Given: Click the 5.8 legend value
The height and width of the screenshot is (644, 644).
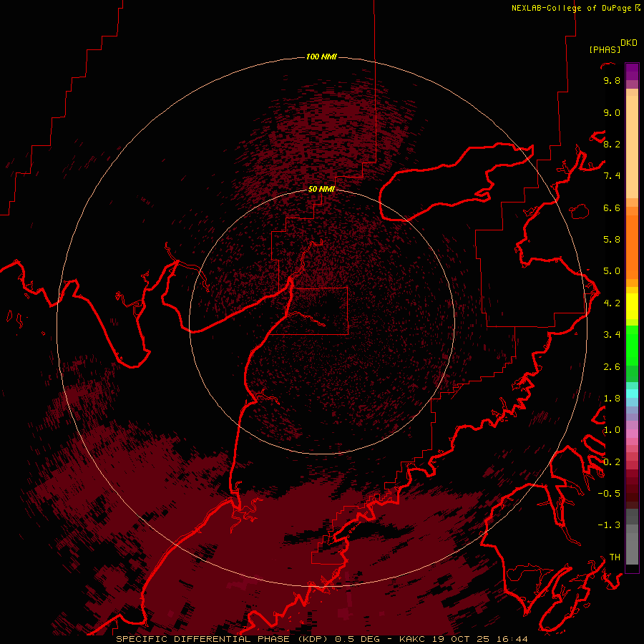Looking at the screenshot, I should coord(612,240).
